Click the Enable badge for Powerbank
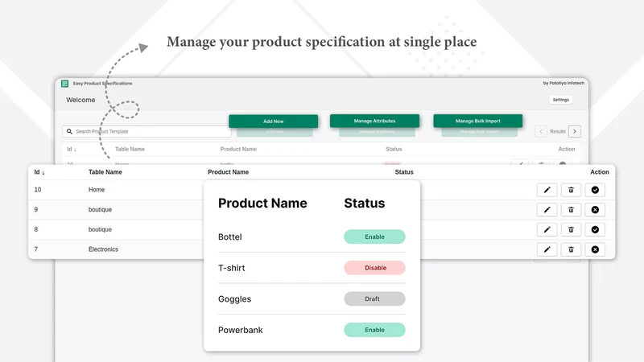Screen dimensions: 644x362 pos(374,330)
